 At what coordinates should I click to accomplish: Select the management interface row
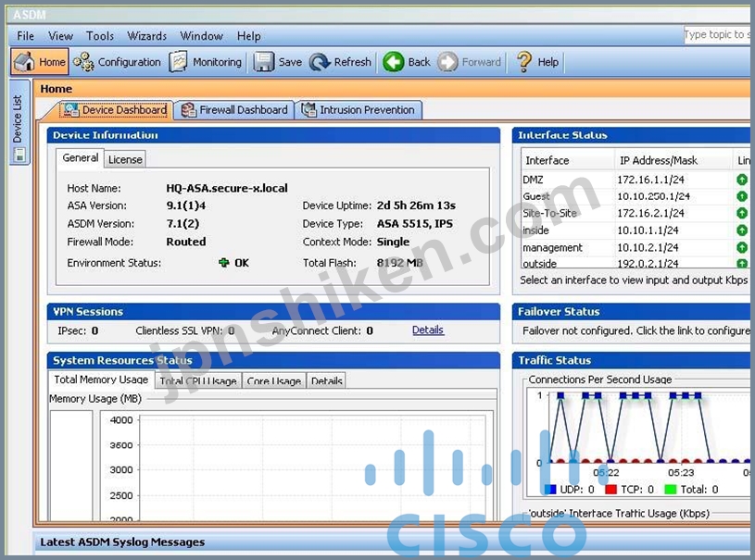[635, 247]
